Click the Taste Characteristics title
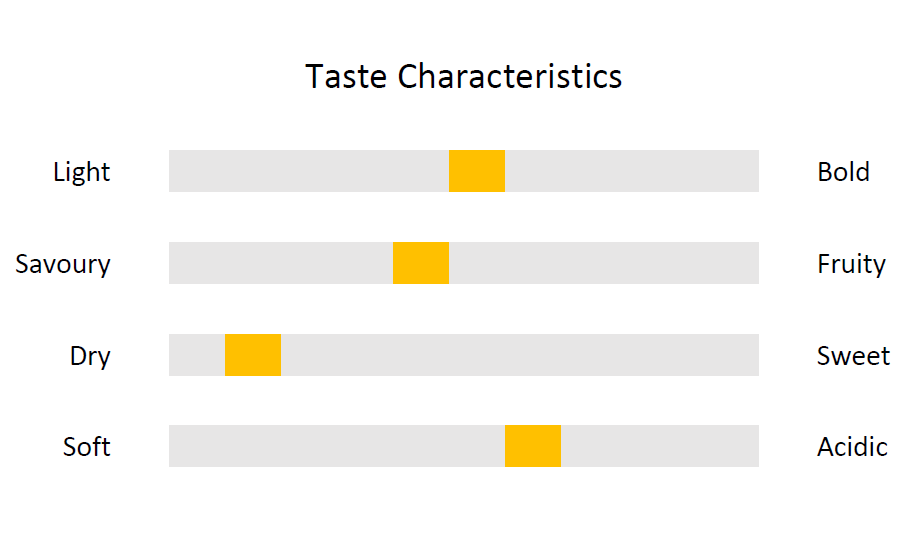912x540 pixels. point(464,77)
